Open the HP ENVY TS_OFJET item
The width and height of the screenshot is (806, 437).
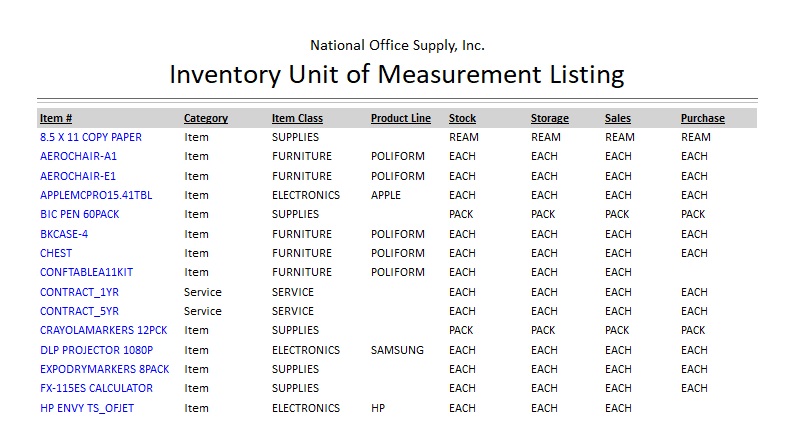87,408
